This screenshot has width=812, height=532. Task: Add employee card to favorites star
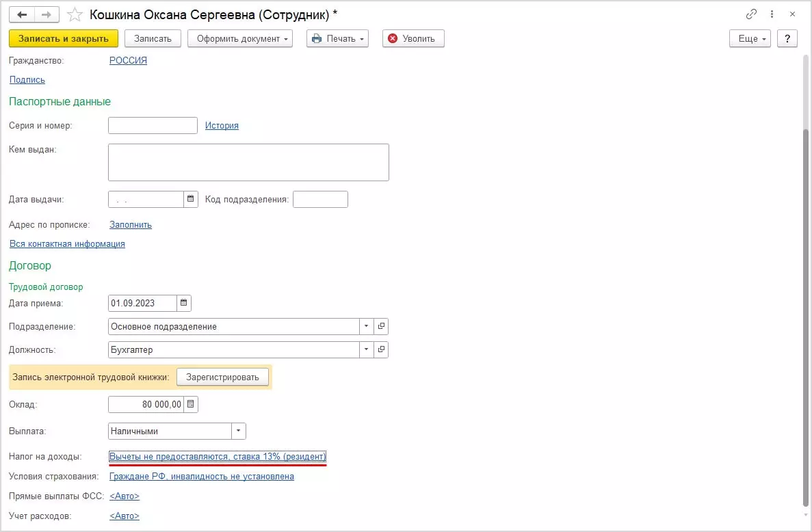[x=75, y=14]
